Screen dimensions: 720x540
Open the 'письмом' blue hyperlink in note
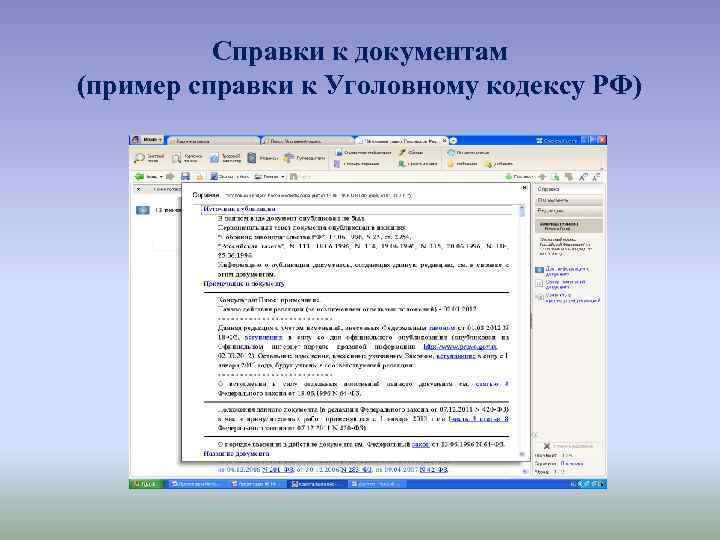[x=441, y=328]
